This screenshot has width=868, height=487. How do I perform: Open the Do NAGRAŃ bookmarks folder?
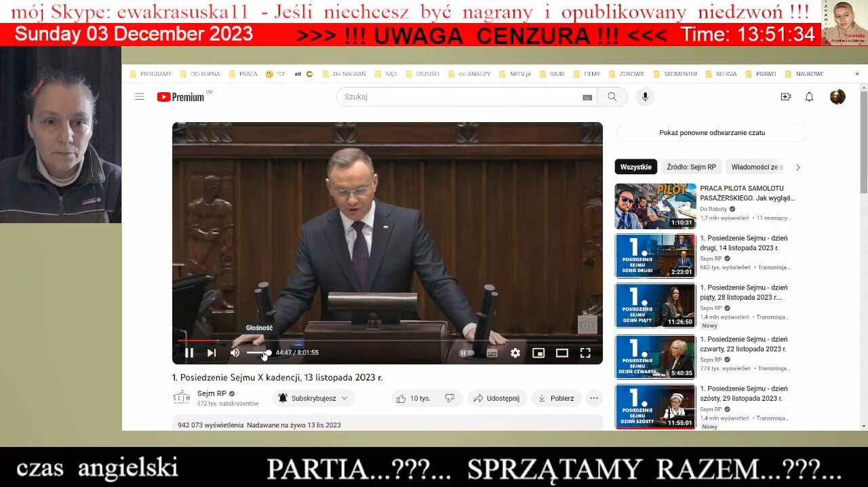tap(344, 74)
